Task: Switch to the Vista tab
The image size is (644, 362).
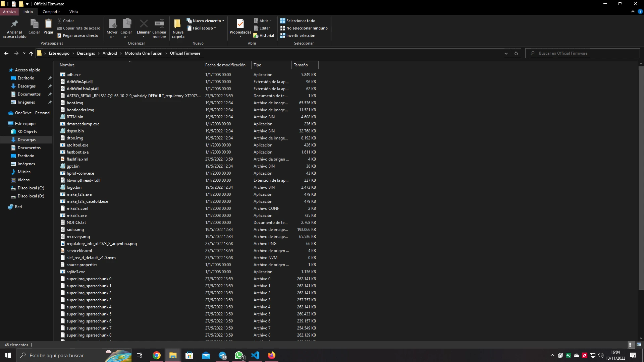Action: [73, 11]
